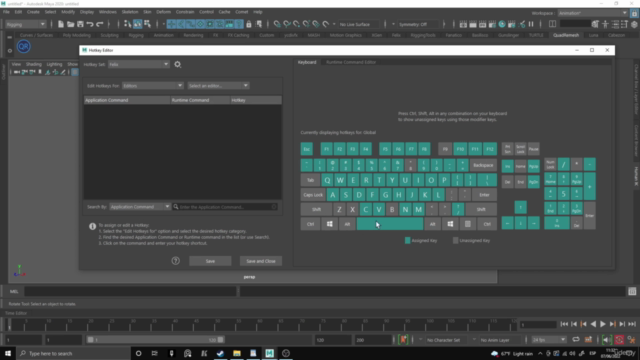Image resolution: width=640 pixels, height=360 pixels.
Task: Toggle the Q key on the keyboard map
Action: click(x=327, y=180)
